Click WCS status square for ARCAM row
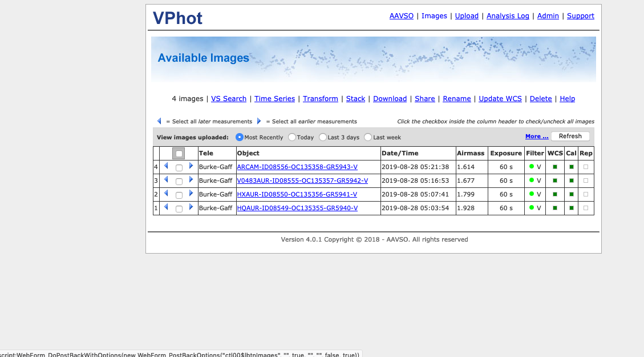644x357 pixels. pyautogui.click(x=554, y=167)
